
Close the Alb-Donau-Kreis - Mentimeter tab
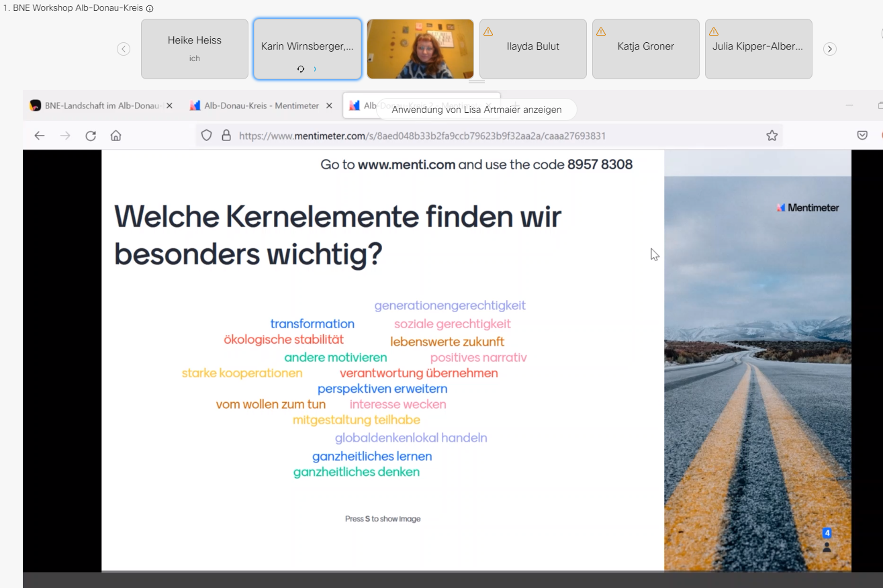[330, 106]
